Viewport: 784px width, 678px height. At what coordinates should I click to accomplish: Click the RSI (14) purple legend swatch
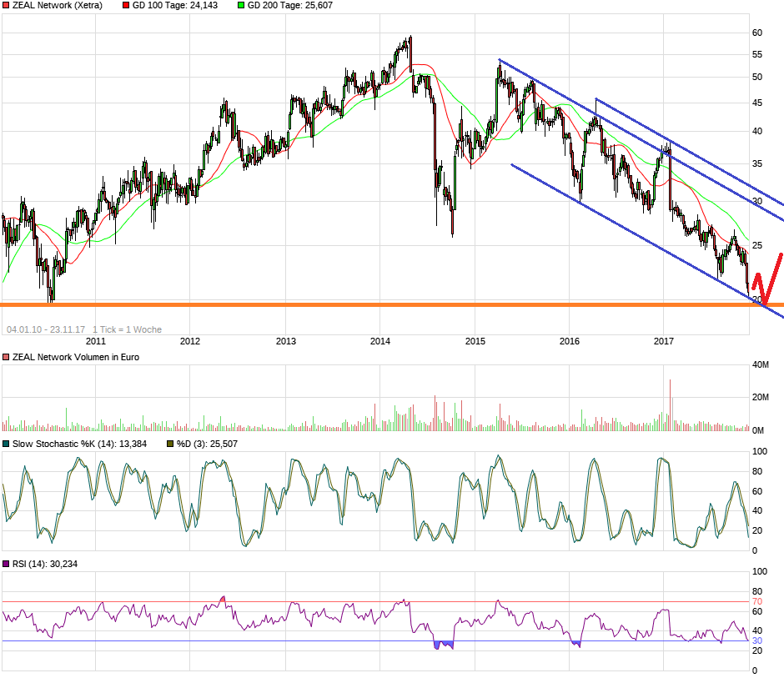coord(6,564)
